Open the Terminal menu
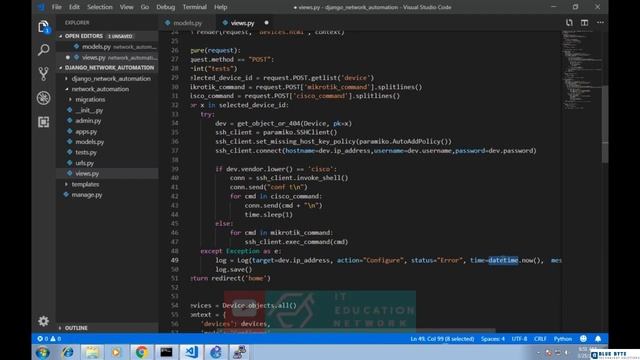Image resolution: width=640 pixels, height=360 pixels. pyautogui.click(x=194, y=7)
